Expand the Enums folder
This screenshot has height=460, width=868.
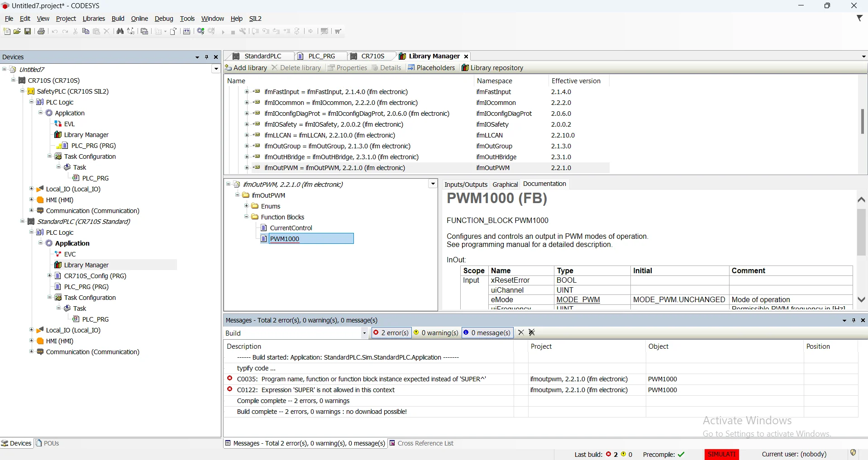[x=247, y=206]
